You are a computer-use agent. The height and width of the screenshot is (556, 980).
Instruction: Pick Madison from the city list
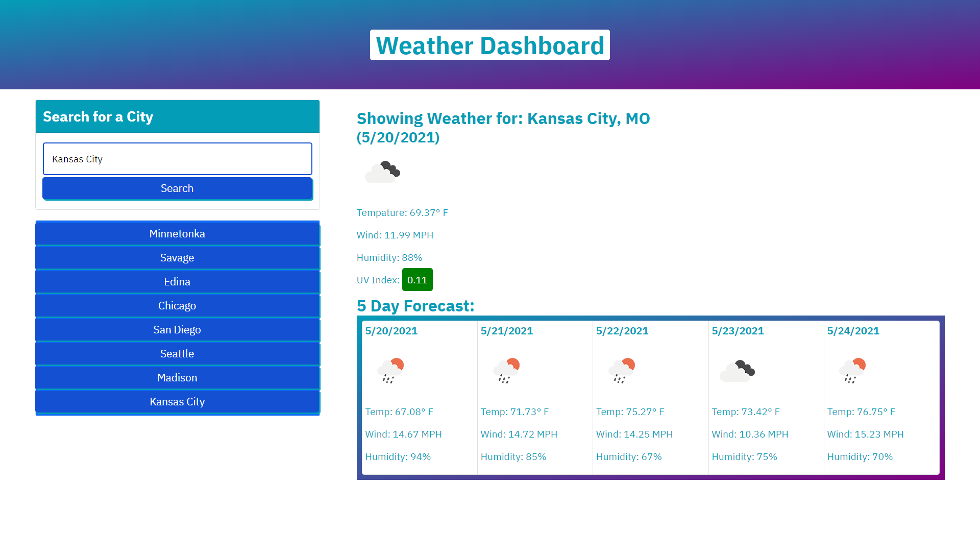pyautogui.click(x=177, y=378)
